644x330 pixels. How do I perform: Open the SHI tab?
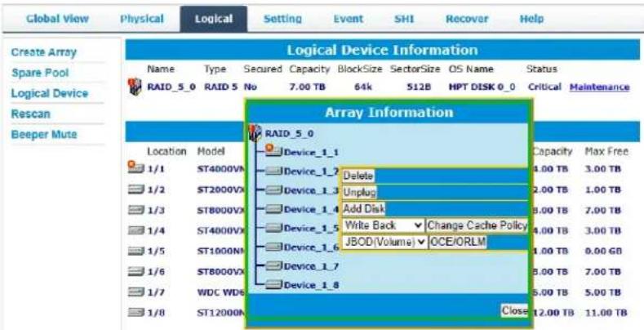pyautogui.click(x=404, y=19)
